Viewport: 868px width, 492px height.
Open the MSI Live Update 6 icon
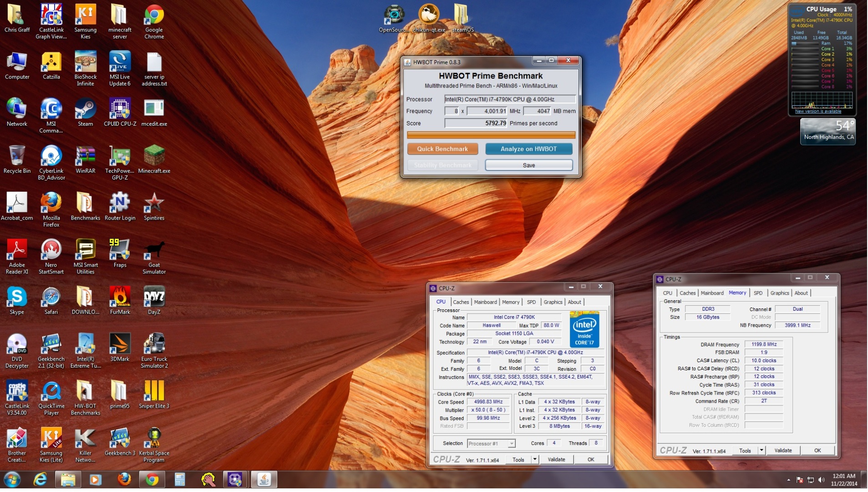[120, 69]
